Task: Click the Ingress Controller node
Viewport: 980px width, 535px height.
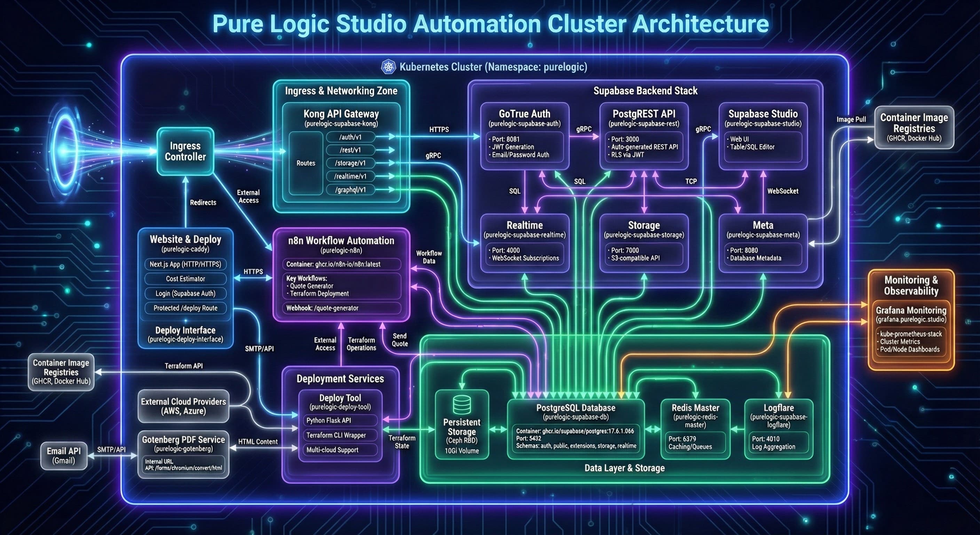Action: 185,152
